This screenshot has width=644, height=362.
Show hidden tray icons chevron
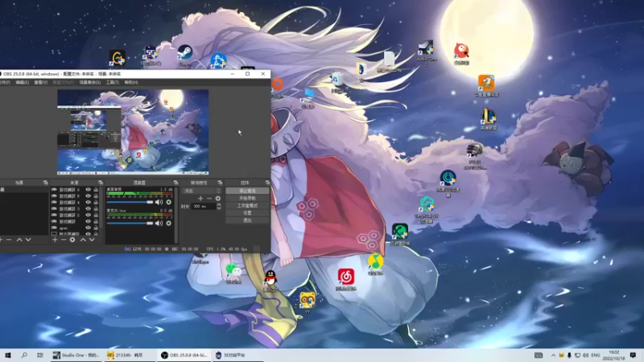pyautogui.click(x=553, y=355)
